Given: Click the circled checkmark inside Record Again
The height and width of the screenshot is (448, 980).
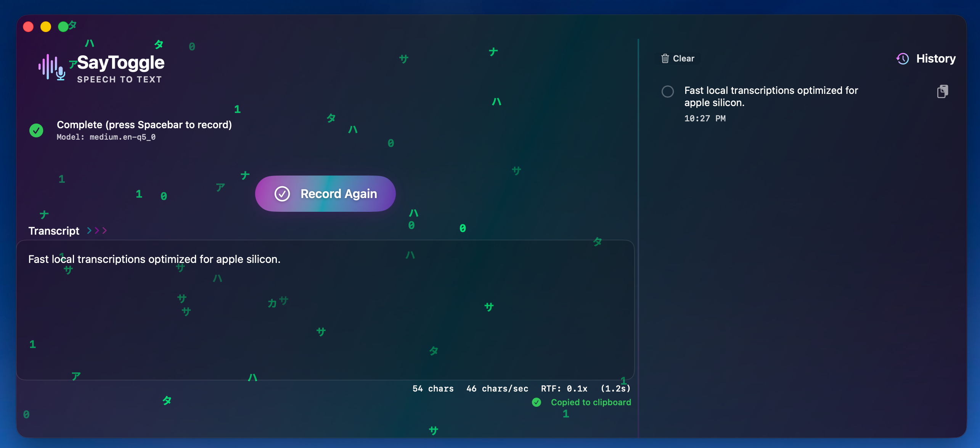Looking at the screenshot, I should click(x=282, y=194).
